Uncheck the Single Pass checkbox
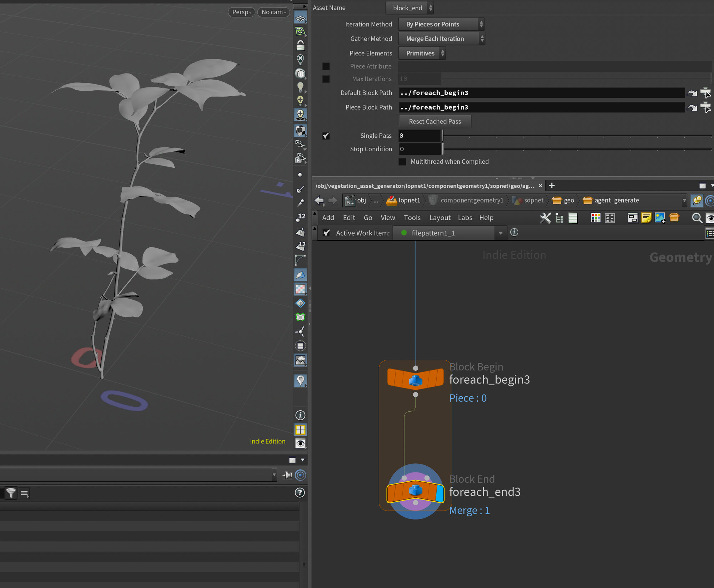Viewport: 714px width, 588px height. click(326, 136)
